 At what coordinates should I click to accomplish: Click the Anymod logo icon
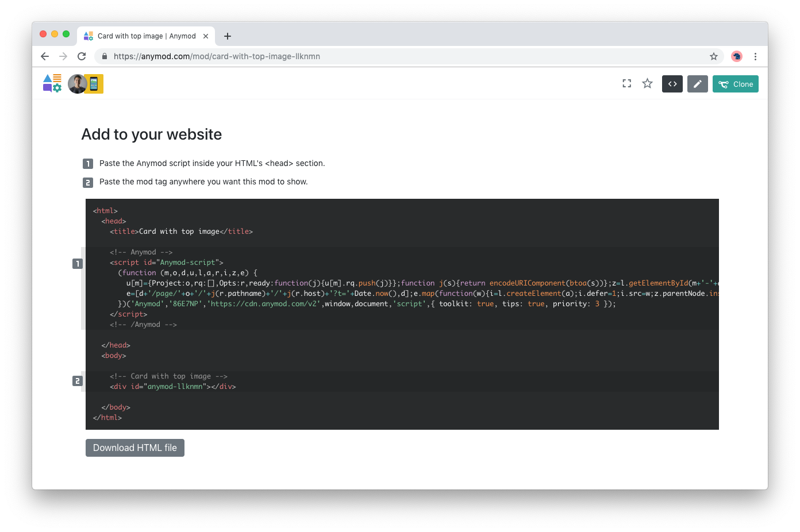coord(52,83)
